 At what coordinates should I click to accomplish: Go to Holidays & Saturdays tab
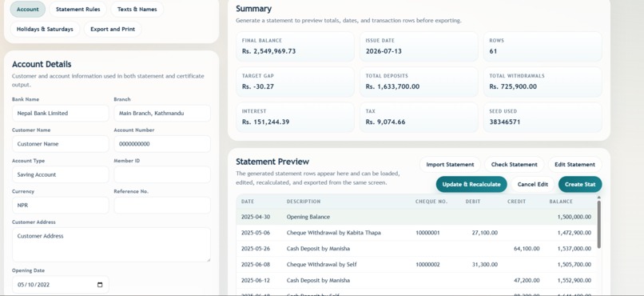tap(45, 29)
